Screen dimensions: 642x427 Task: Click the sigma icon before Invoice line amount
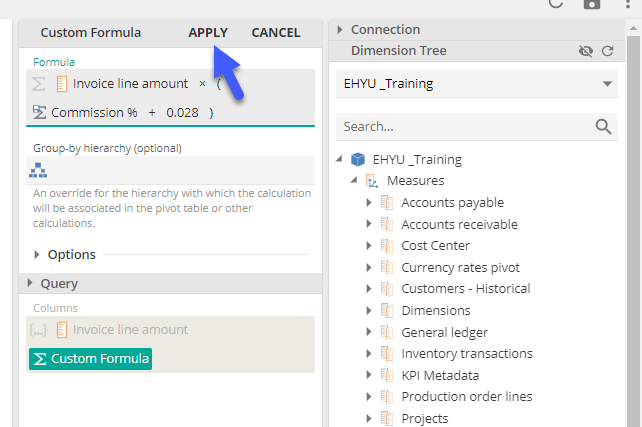click(39, 84)
